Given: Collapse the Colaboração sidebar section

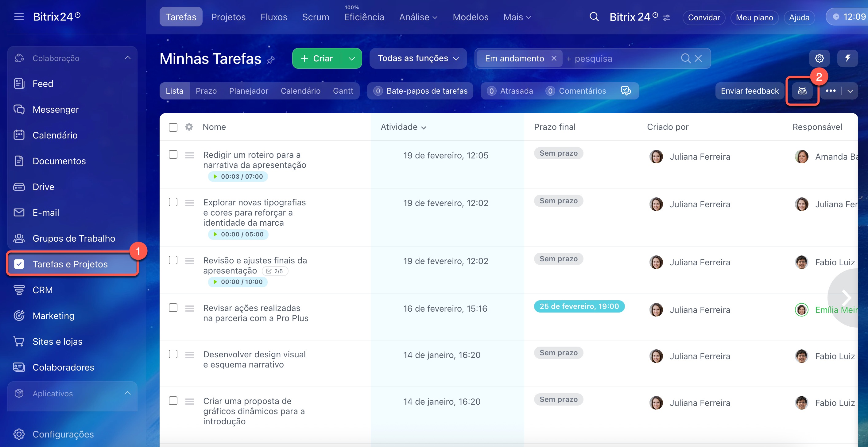Looking at the screenshot, I should [127, 58].
